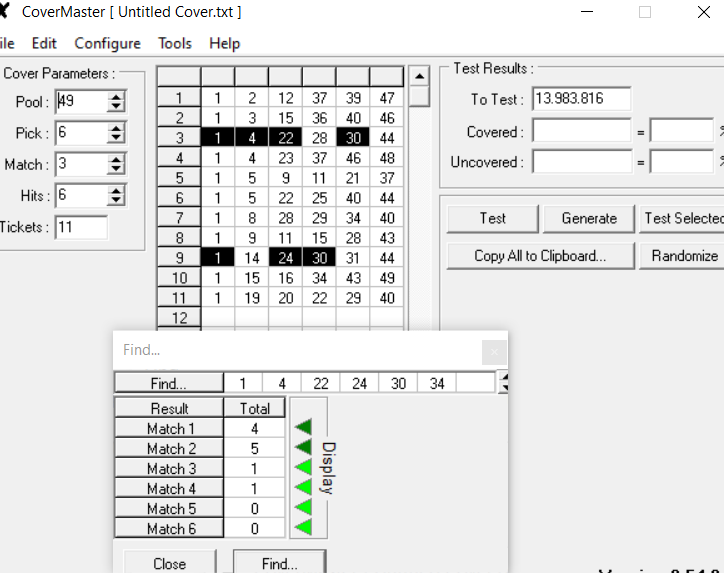Click the ticket grid scrollbar thumb
The image size is (724, 573).
click(419, 97)
